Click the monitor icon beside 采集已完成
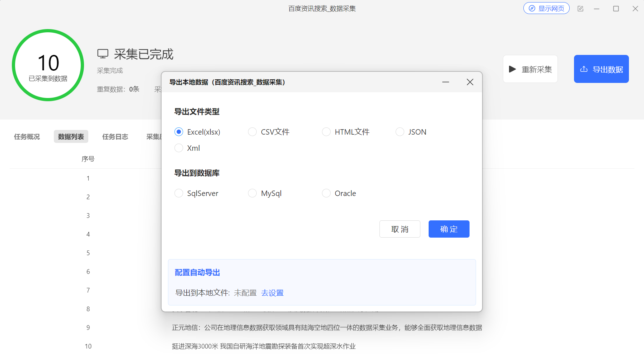Screen dimensions: 644x360 click(103, 54)
